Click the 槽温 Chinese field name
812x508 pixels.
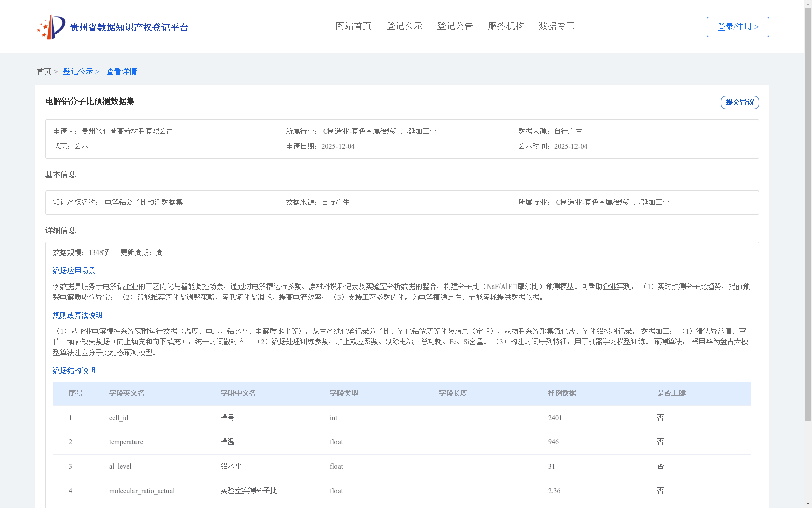tap(227, 442)
